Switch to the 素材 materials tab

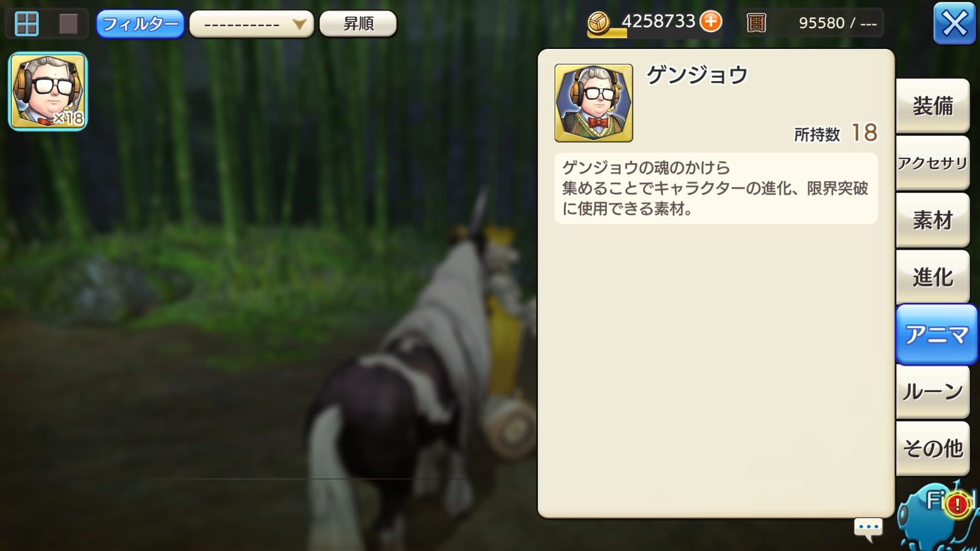pos(932,220)
